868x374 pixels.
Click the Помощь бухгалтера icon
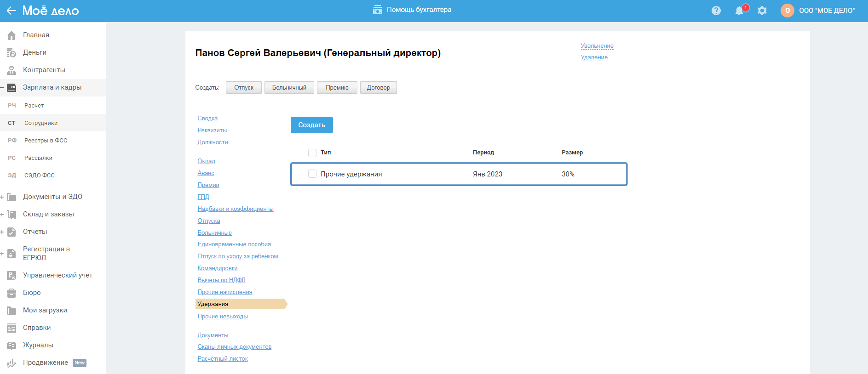click(378, 10)
